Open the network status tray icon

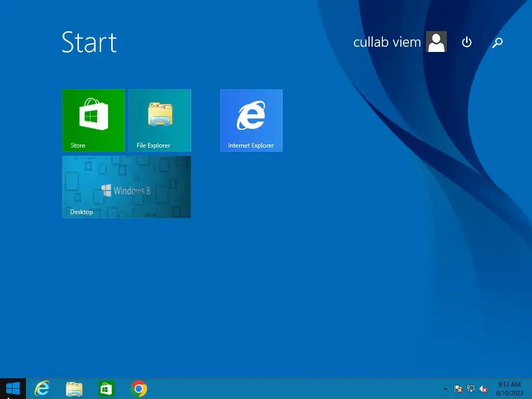[x=471, y=389]
